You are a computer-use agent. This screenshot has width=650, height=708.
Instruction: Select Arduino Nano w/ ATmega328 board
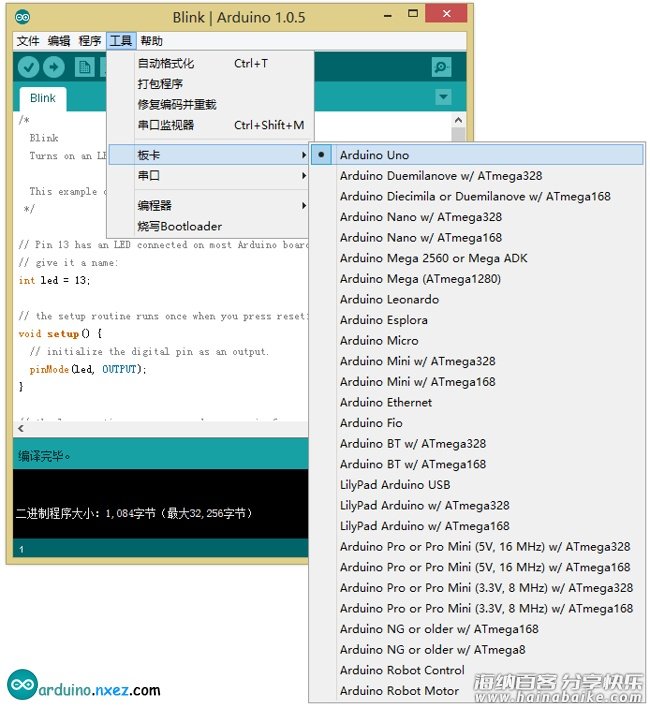[478, 217]
